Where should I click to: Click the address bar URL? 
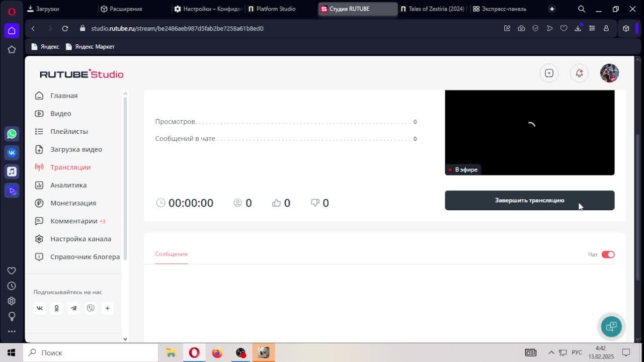pyautogui.click(x=177, y=29)
